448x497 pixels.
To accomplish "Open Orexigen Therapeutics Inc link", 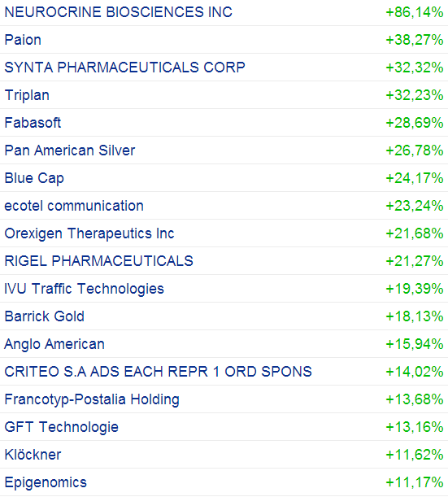I will [89, 233].
